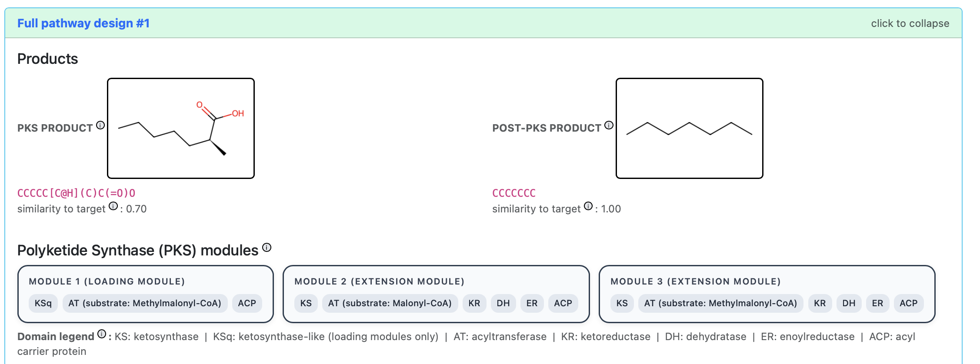This screenshot has width=980, height=364.
Task: View Domain legend info tooltip
Action: pyautogui.click(x=101, y=334)
